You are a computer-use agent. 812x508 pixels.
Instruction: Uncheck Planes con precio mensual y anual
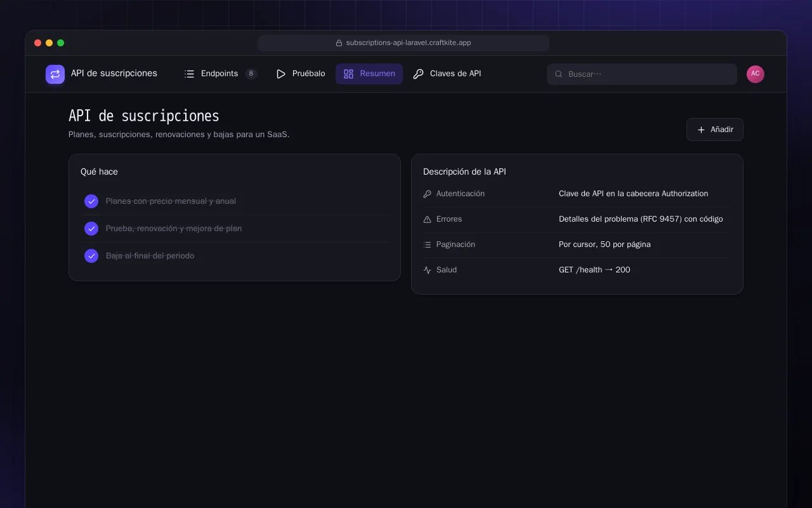click(91, 201)
